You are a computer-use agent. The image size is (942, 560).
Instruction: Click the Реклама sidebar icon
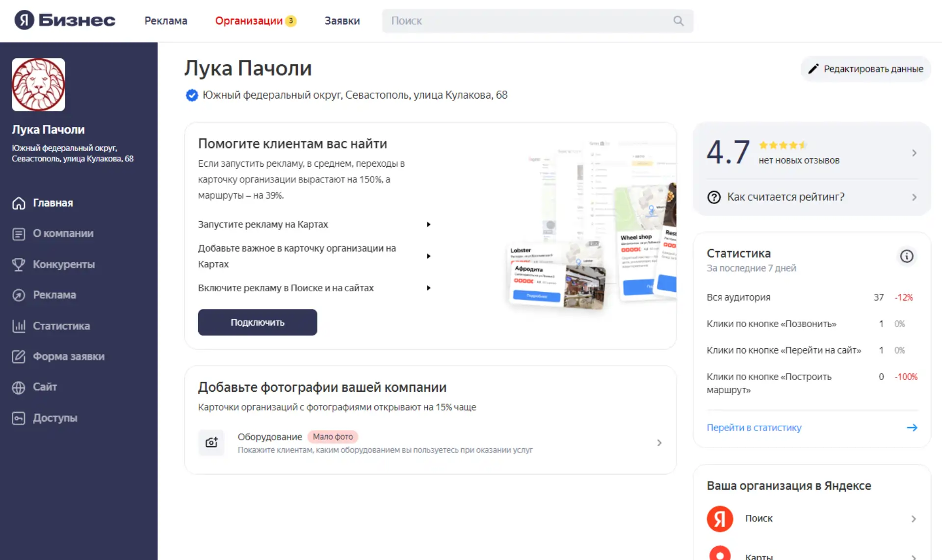pyautogui.click(x=19, y=295)
